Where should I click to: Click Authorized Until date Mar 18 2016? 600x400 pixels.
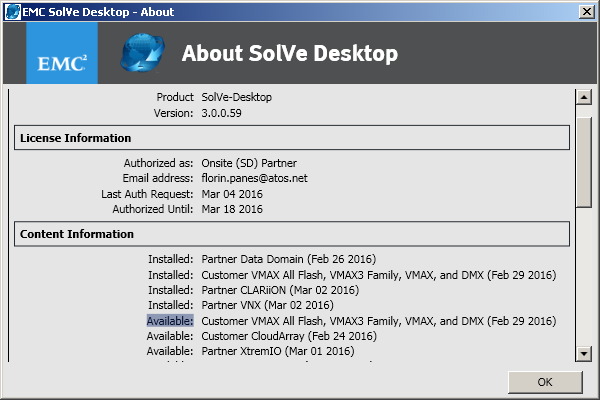click(x=232, y=209)
